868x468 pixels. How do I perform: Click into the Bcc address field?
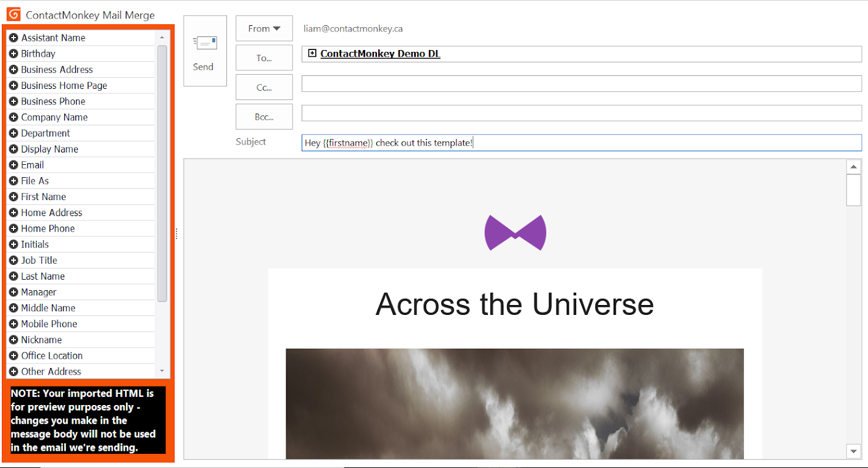(x=582, y=113)
